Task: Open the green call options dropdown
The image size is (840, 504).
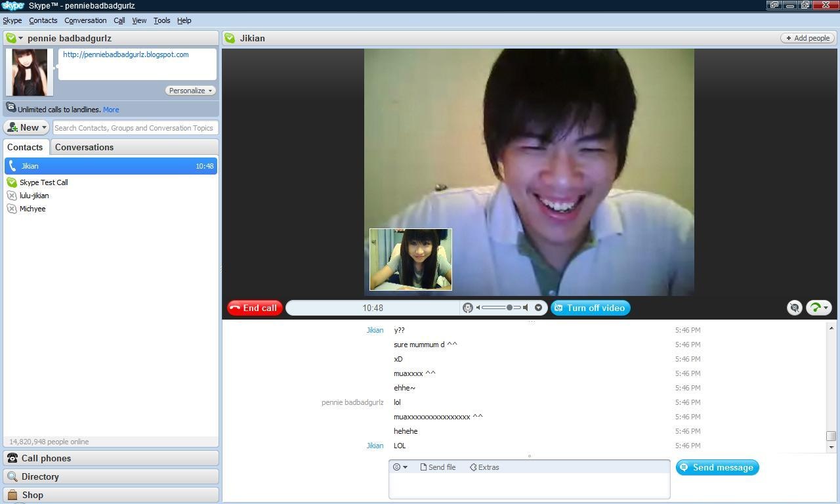Action: pos(818,308)
